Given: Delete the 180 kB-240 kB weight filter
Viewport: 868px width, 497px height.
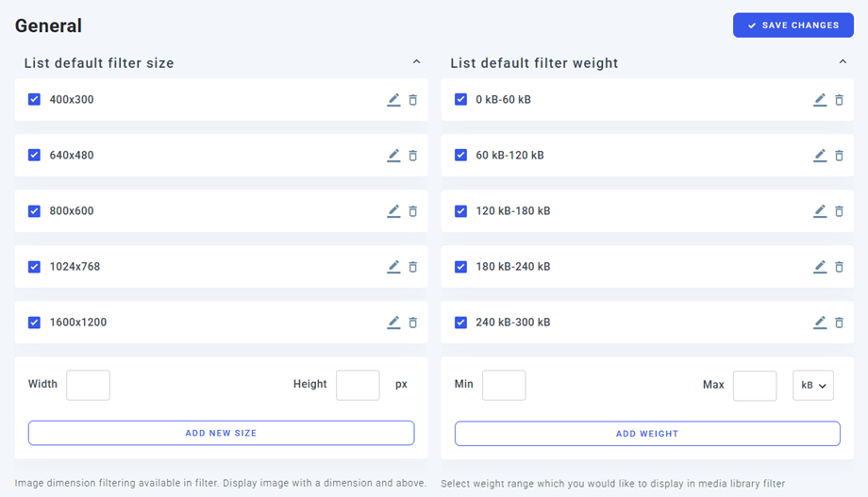Looking at the screenshot, I should pyautogui.click(x=839, y=267).
